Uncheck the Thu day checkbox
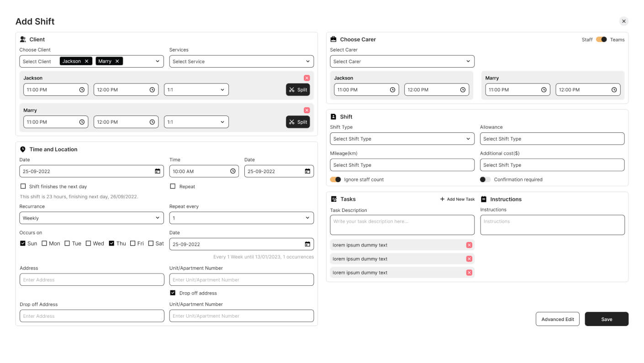This screenshot has height=363, width=644. [111, 243]
